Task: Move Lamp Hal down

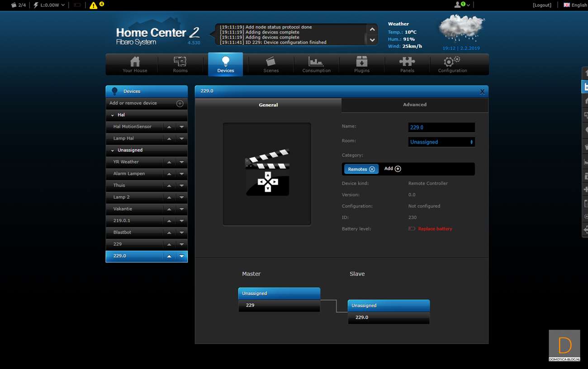Action: point(182,139)
